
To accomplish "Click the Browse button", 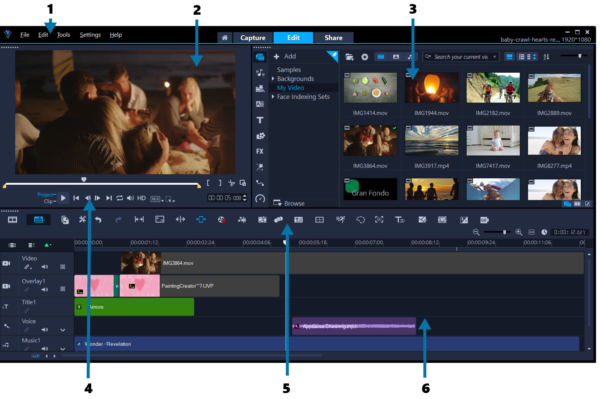I will [x=289, y=203].
